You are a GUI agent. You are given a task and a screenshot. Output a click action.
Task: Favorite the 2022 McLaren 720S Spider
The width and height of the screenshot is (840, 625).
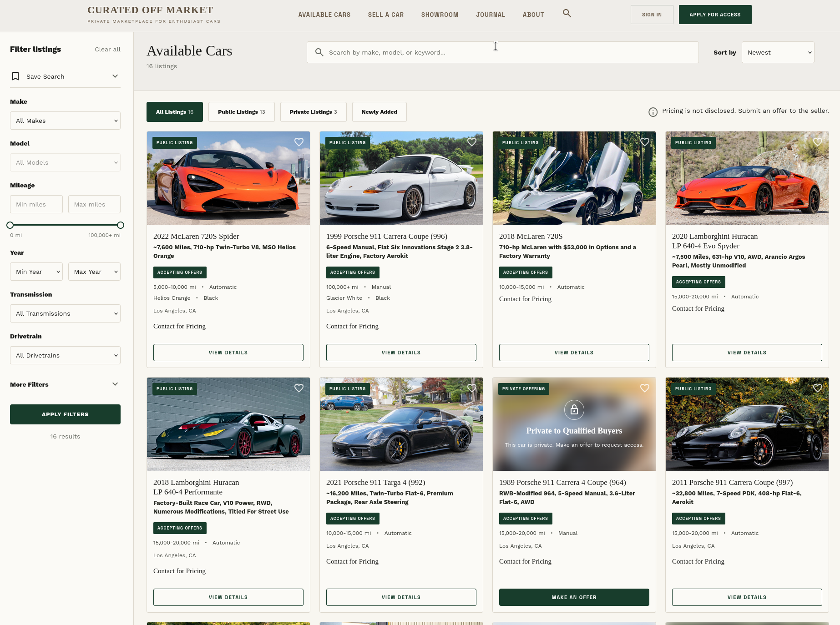coord(299,142)
